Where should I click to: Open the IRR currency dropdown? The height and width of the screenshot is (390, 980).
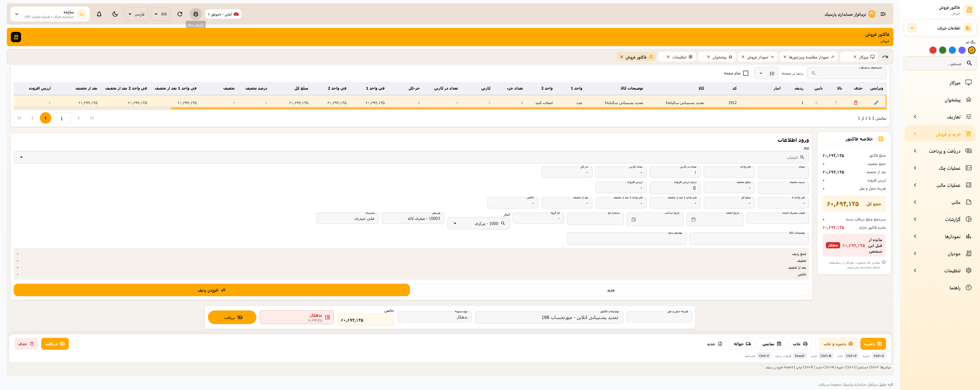160,14
